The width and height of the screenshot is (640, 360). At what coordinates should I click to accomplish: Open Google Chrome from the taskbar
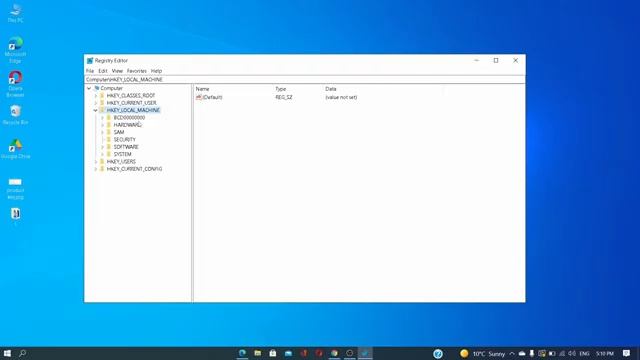click(x=334, y=353)
